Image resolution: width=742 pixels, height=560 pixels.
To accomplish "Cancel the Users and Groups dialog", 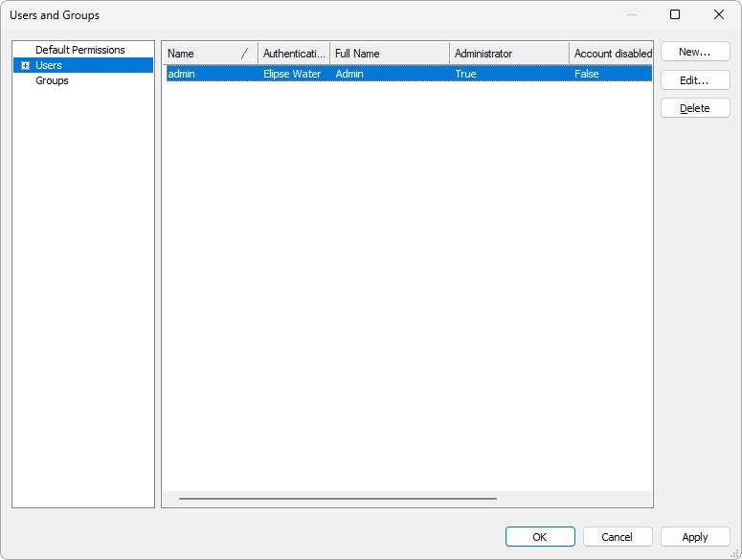I will coord(618,537).
